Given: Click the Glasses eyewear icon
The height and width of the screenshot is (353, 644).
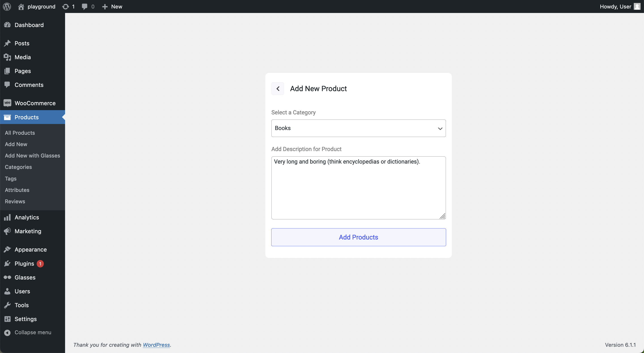Looking at the screenshot, I should click(x=7, y=277).
